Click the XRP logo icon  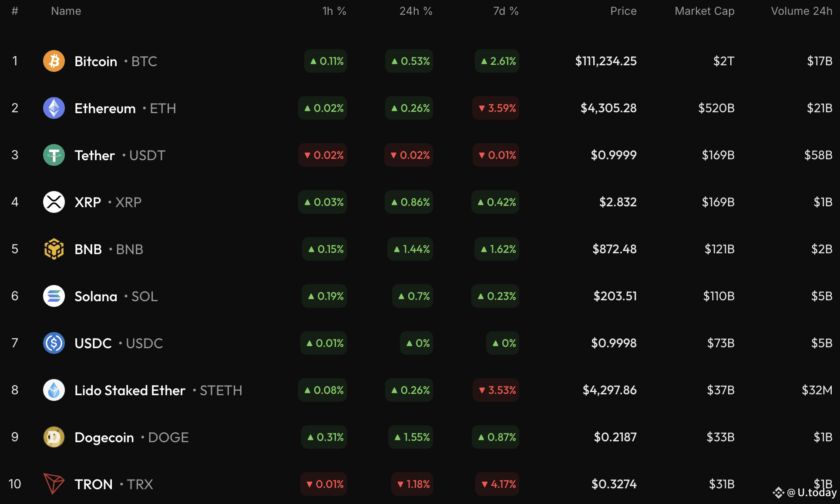pos(54,202)
